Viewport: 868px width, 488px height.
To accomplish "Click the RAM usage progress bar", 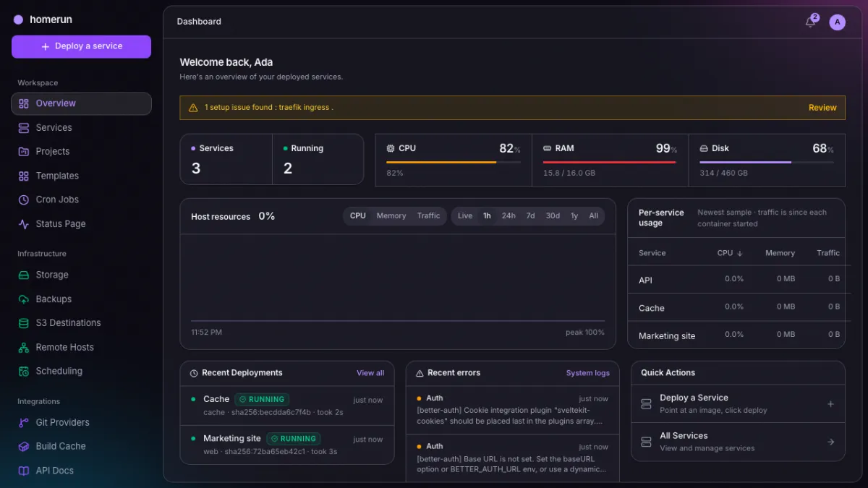I will point(610,163).
